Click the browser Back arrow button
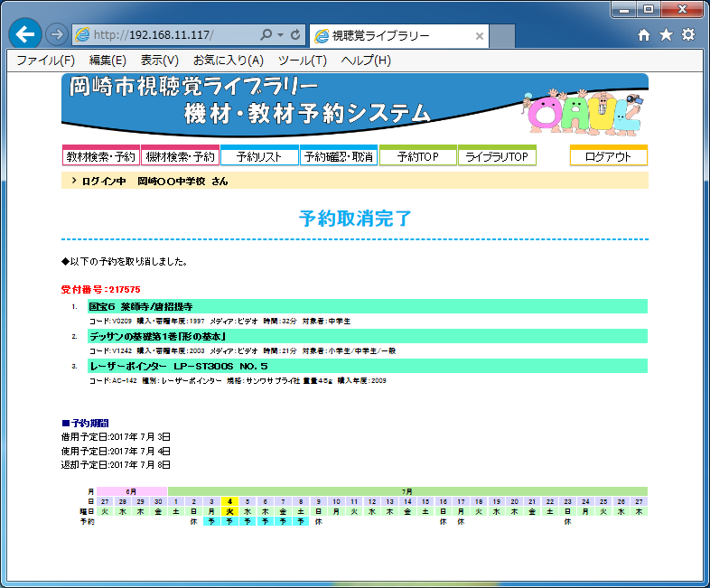 tap(24, 35)
